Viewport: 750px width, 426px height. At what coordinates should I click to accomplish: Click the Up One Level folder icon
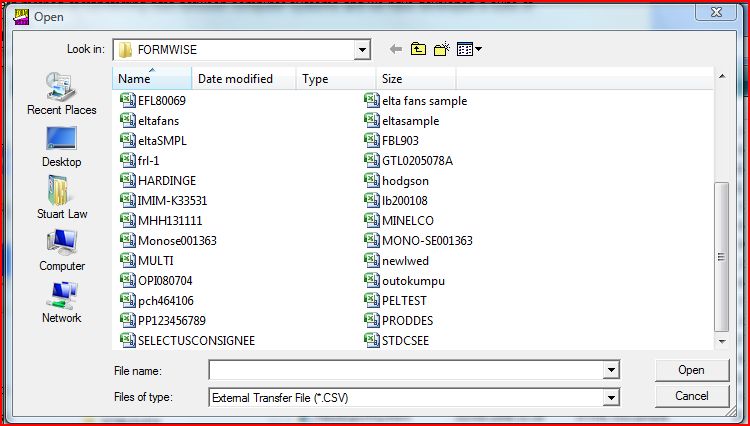click(x=418, y=49)
